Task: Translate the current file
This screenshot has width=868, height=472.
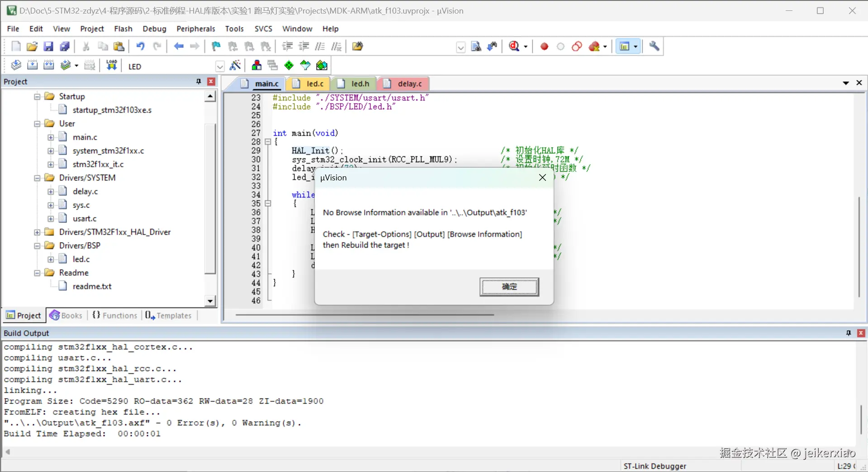Action: (16, 66)
